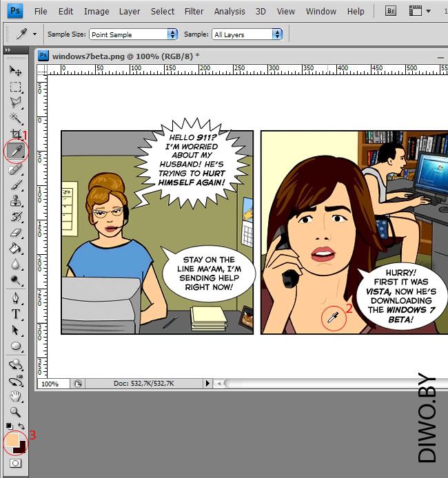Select the Blur tool
Viewport: 448px width, 478px height.
(15, 264)
